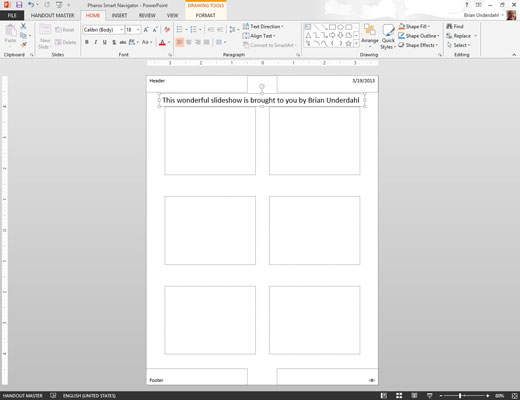Click the Header placeholder on the handout
Viewport: 520px width, 400px height.
tap(197, 84)
